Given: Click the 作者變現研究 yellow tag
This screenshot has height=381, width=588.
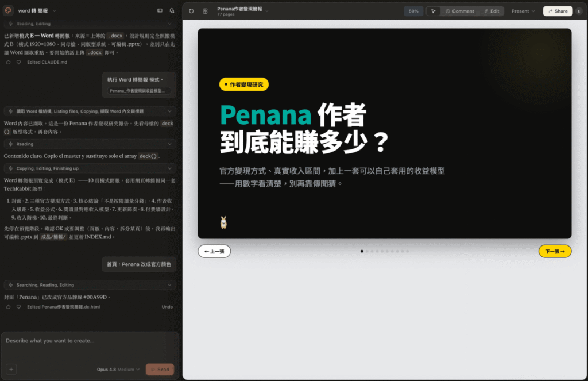Looking at the screenshot, I should click(243, 84).
